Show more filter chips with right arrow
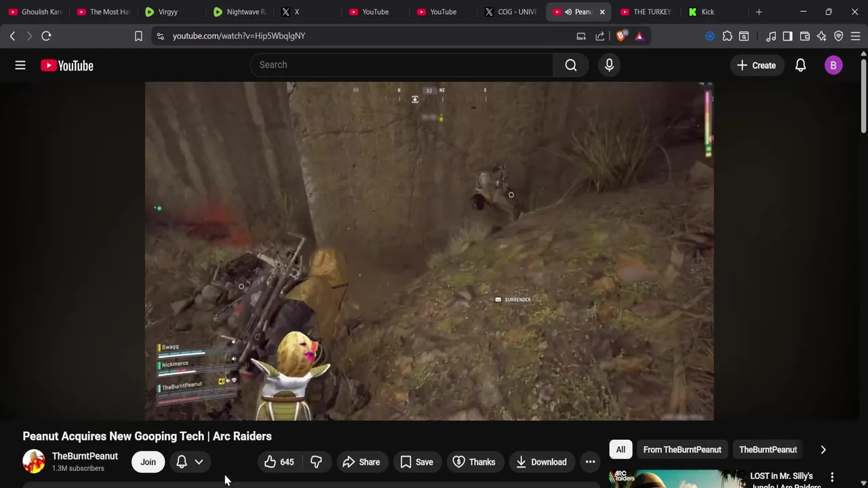Viewport: 868px width, 488px height. pos(823,449)
